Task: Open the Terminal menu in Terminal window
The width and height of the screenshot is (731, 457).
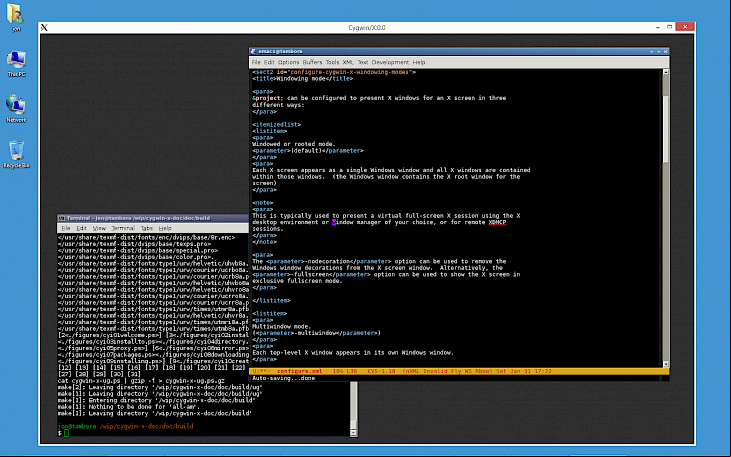Action: point(123,228)
